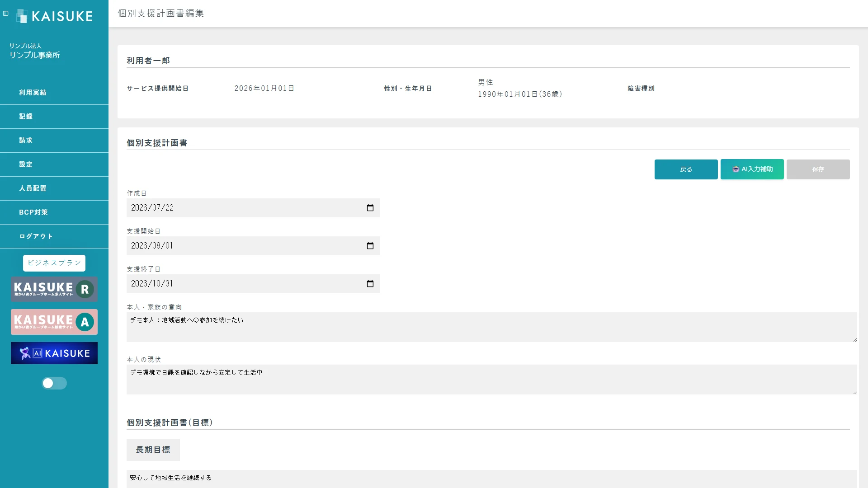Click the ビジネスプラン badge

pyautogui.click(x=54, y=263)
